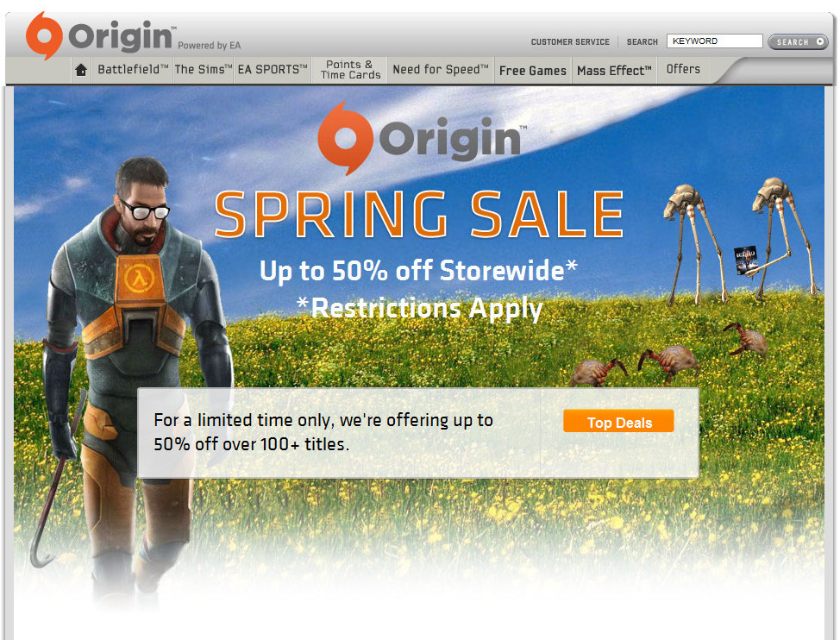840x640 pixels.
Task: Click the orange Top Deals button
Action: coord(618,422)
